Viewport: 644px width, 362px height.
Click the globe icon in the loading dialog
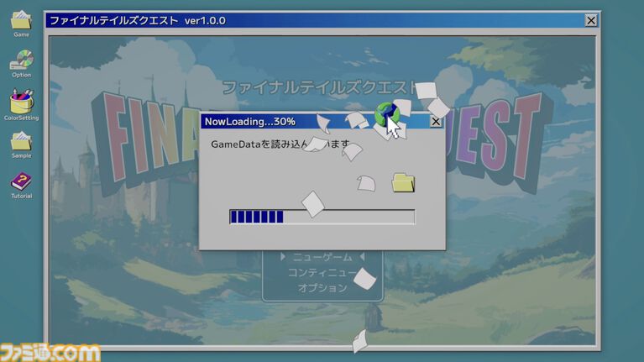pyautogui.click(x=385, y=114)
